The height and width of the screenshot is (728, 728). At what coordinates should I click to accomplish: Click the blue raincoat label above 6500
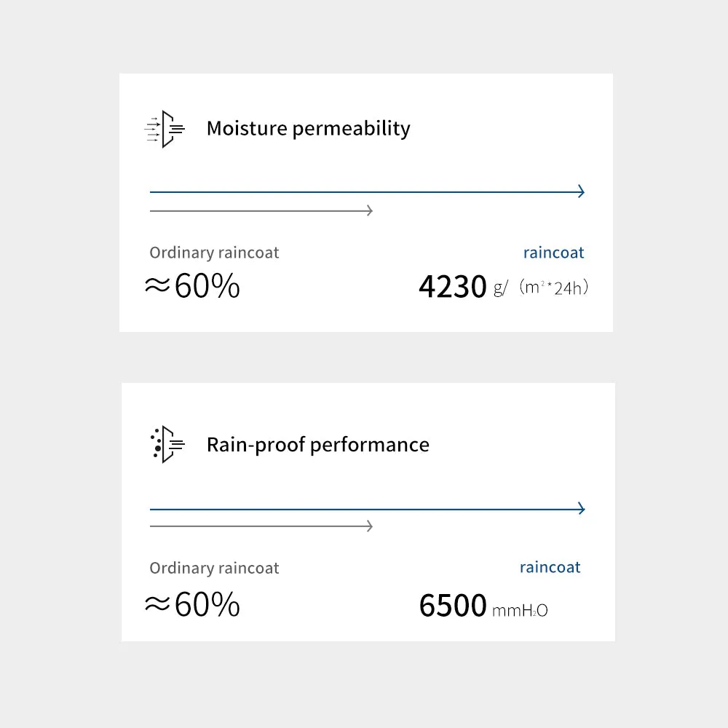pos(550,567)
